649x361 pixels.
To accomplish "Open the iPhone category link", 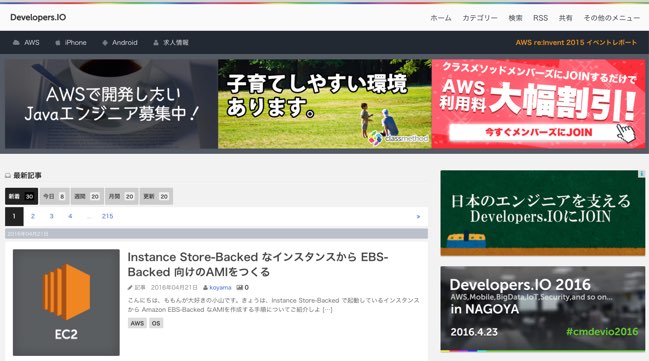I will coord(75,43).
